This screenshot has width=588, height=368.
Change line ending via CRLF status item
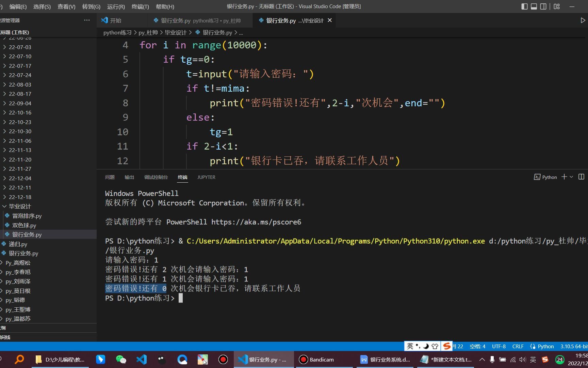tap(518, 346)
